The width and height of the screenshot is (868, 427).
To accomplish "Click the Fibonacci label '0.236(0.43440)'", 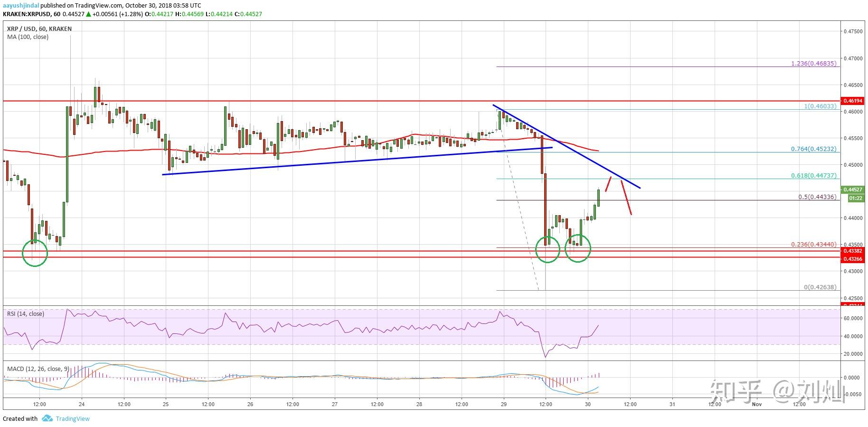I will 814,244.
